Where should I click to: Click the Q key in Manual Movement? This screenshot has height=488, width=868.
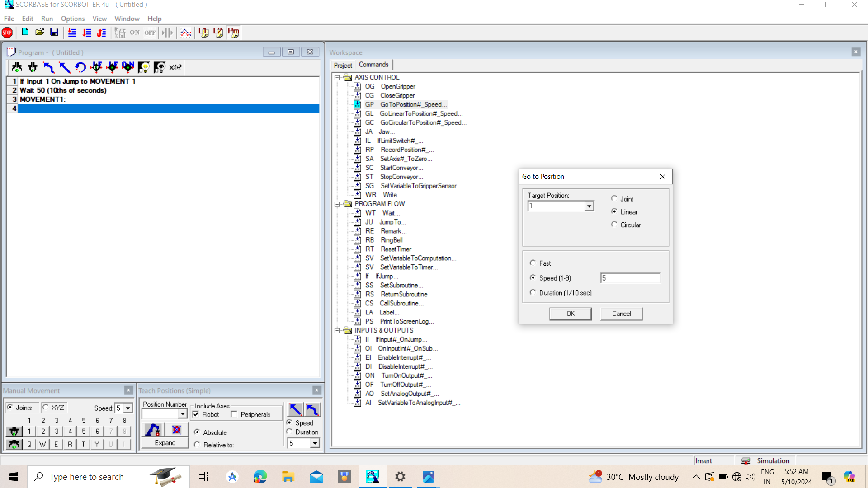click(x=29, y=444)
